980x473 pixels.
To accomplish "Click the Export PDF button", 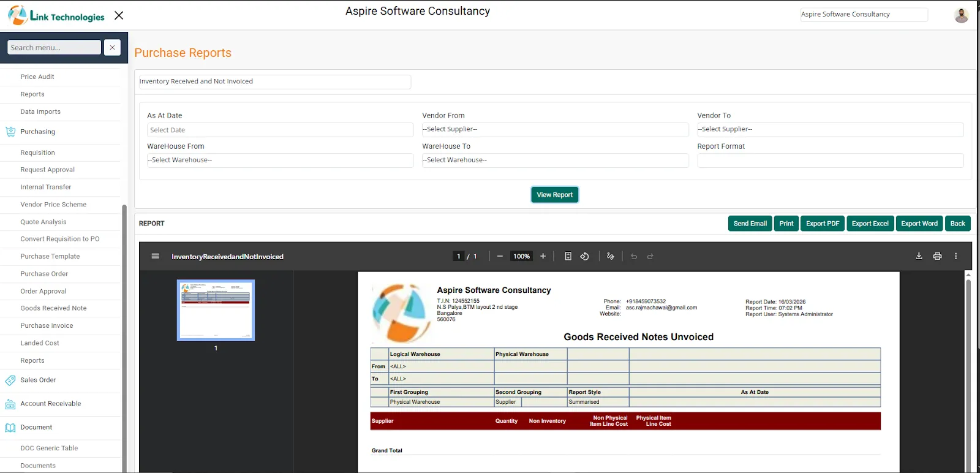I will click(822, 224).
